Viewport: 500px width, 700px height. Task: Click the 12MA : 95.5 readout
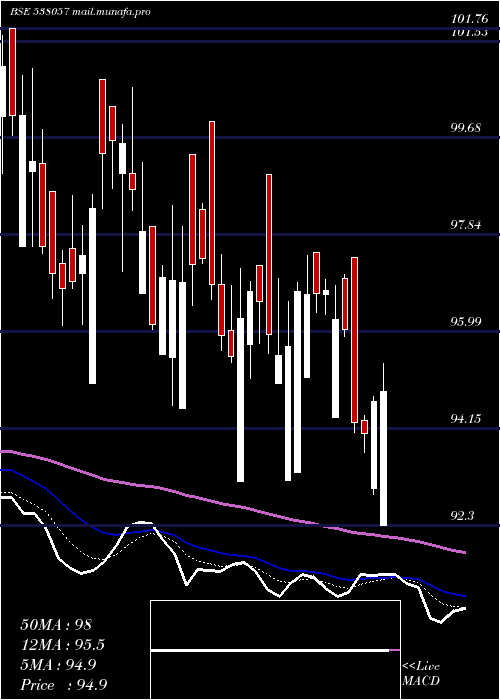tap(63, 645)
